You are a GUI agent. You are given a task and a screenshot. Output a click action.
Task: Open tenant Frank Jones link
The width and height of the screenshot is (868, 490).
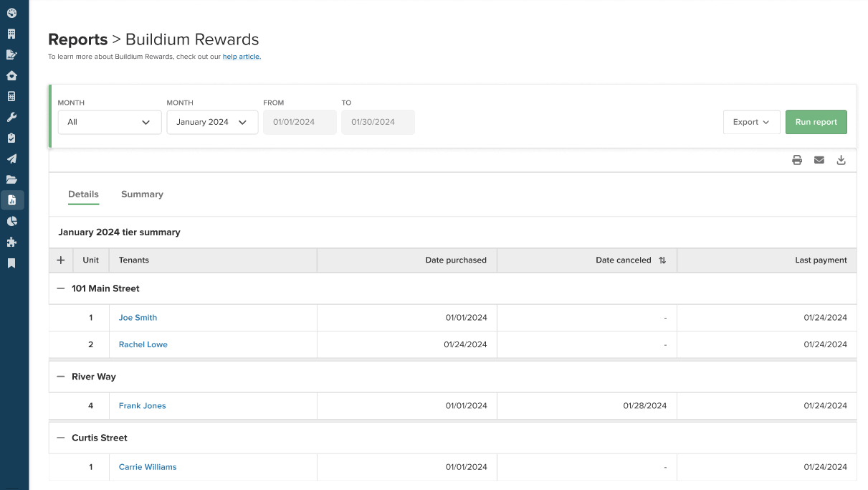click(142, 406)
